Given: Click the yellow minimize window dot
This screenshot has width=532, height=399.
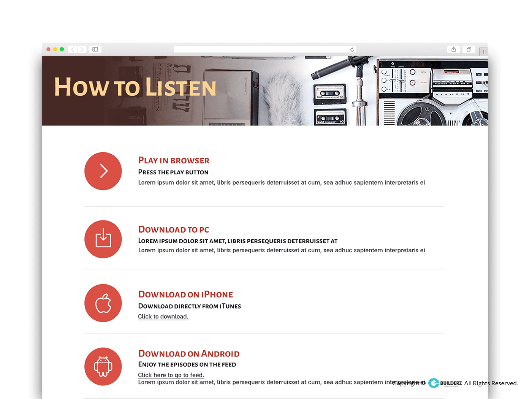Looking at the screenshot, I should tap(55, 49).
